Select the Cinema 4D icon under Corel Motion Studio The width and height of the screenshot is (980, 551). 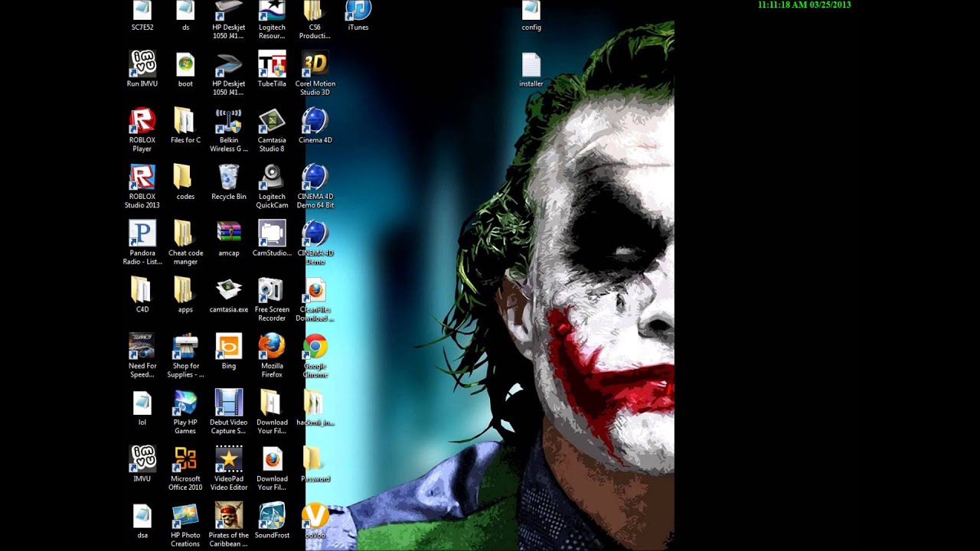tap(315, 126)
